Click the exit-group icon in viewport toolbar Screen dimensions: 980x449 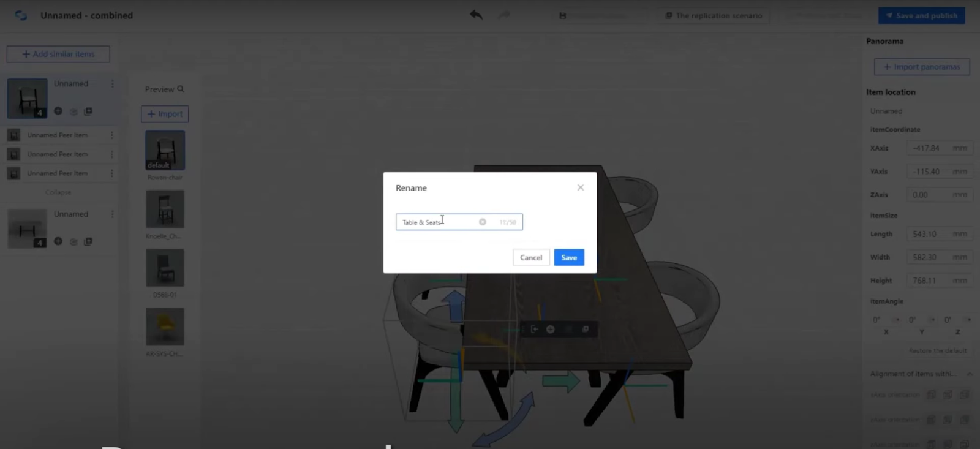click(x=534, y=329)
